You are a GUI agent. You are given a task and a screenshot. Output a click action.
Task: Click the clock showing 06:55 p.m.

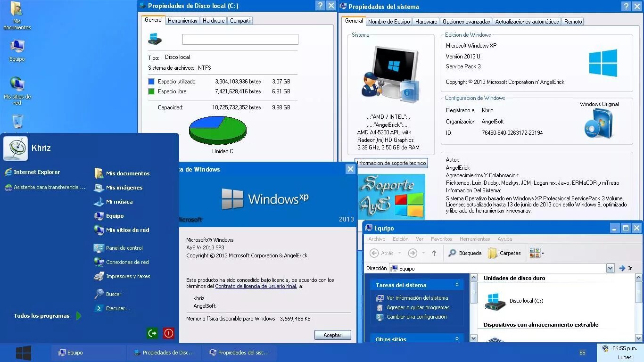tap(625, 348)
